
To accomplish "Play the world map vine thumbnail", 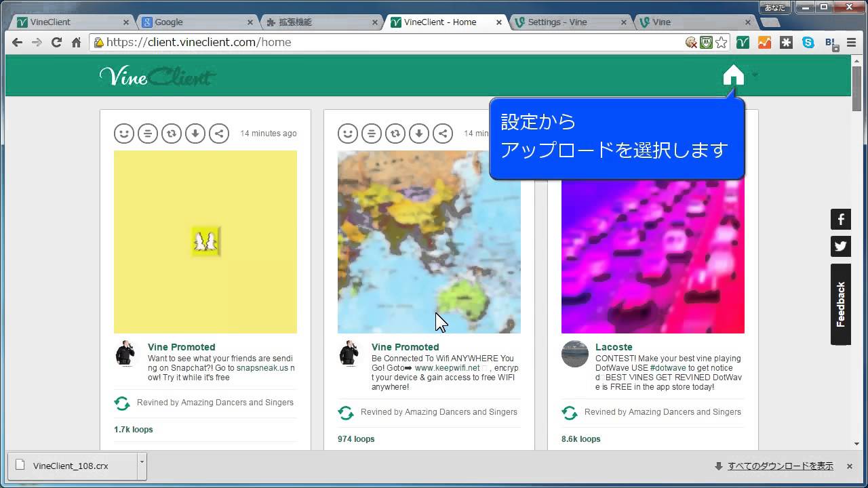I will (429, 242).
